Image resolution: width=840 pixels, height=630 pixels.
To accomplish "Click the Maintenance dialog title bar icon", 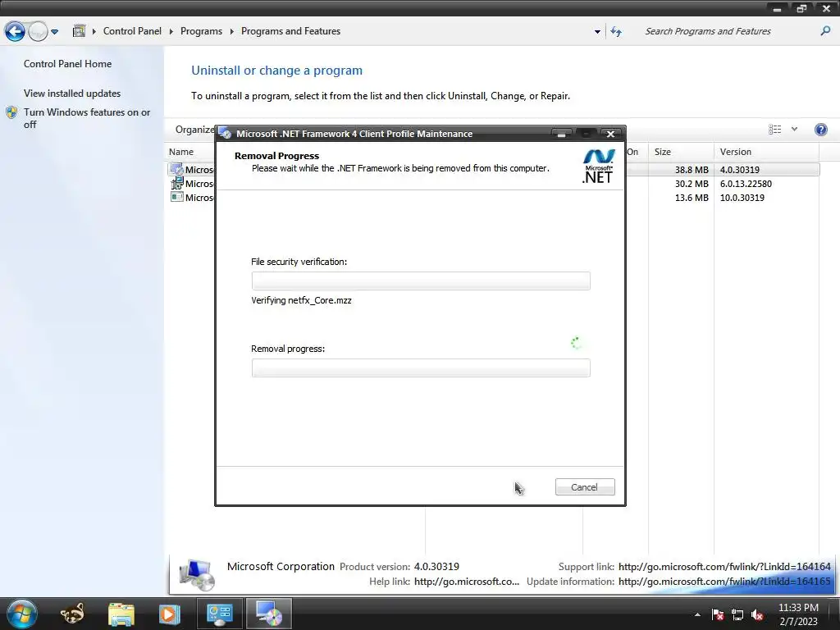I will 225,134.
